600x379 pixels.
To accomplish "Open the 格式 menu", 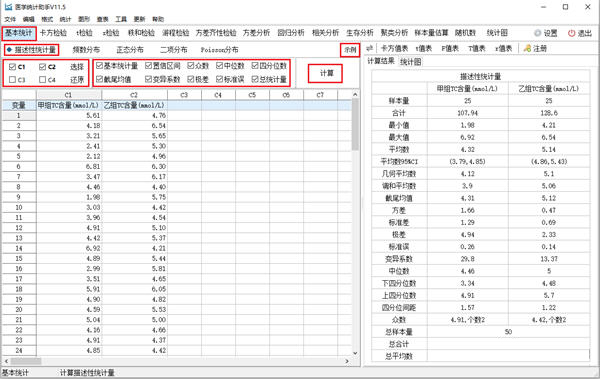I will (47, 19).
